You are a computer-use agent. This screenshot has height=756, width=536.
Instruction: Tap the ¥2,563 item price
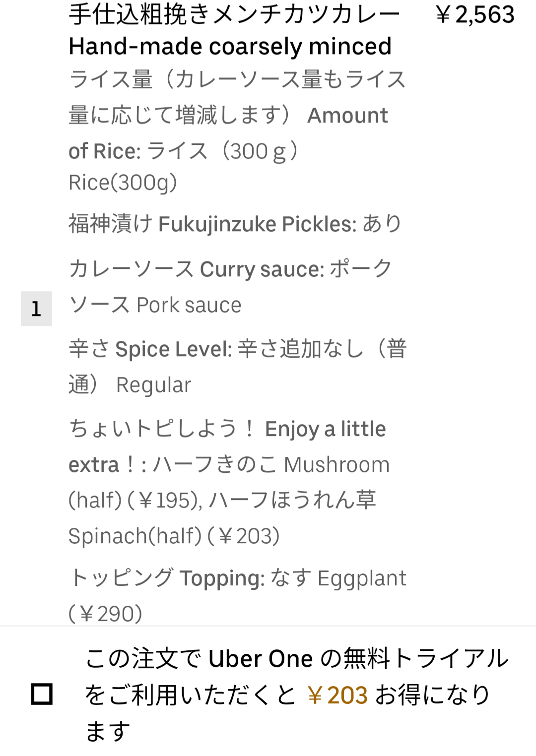(475, 15)
